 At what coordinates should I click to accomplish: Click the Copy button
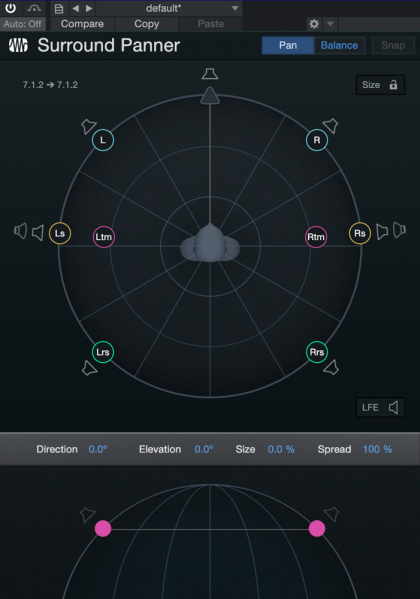click(x=147, y=24)
